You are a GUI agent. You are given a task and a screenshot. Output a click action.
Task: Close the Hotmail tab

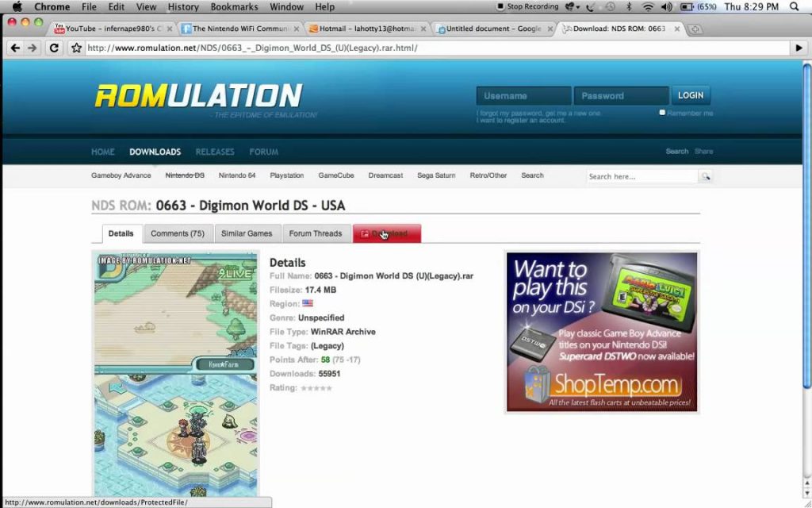pyautogui.click(x=423, y=29)
